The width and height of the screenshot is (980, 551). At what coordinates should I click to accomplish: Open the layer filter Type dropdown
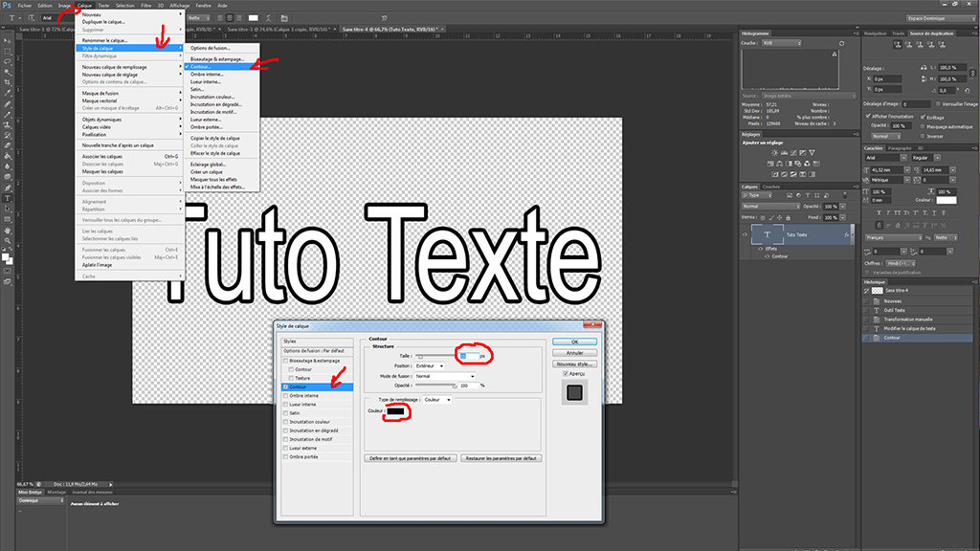pos(757,195)
